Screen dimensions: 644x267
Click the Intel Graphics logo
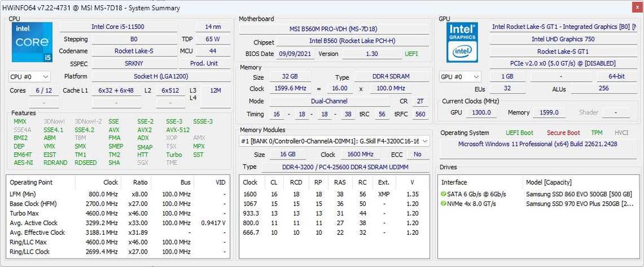pos(462,42)
